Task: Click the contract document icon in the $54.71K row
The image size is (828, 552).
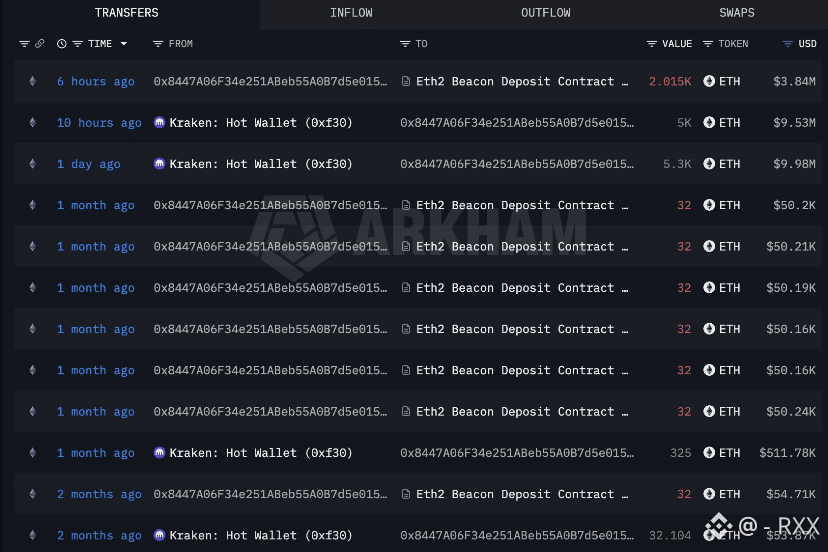Action: (406, 494)
